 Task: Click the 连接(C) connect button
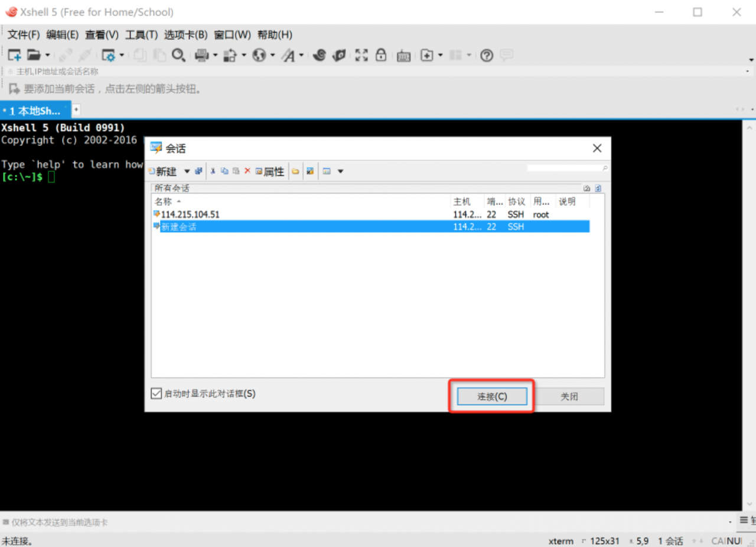tap(491, 396)
